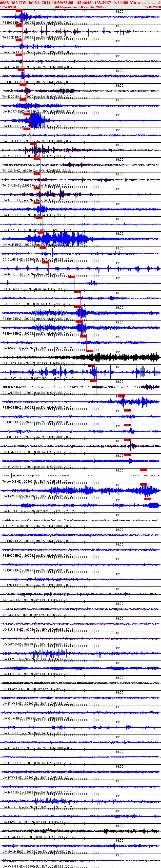
Task: Click the start time 18:59:03.00 label
Action: (8, 7)
